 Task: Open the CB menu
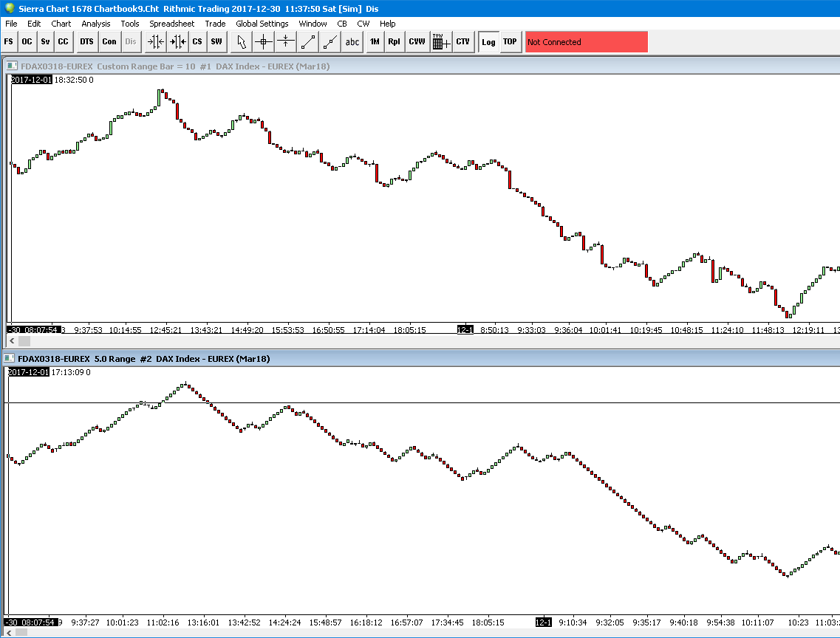pyautogui.click(x=342, y=24)
